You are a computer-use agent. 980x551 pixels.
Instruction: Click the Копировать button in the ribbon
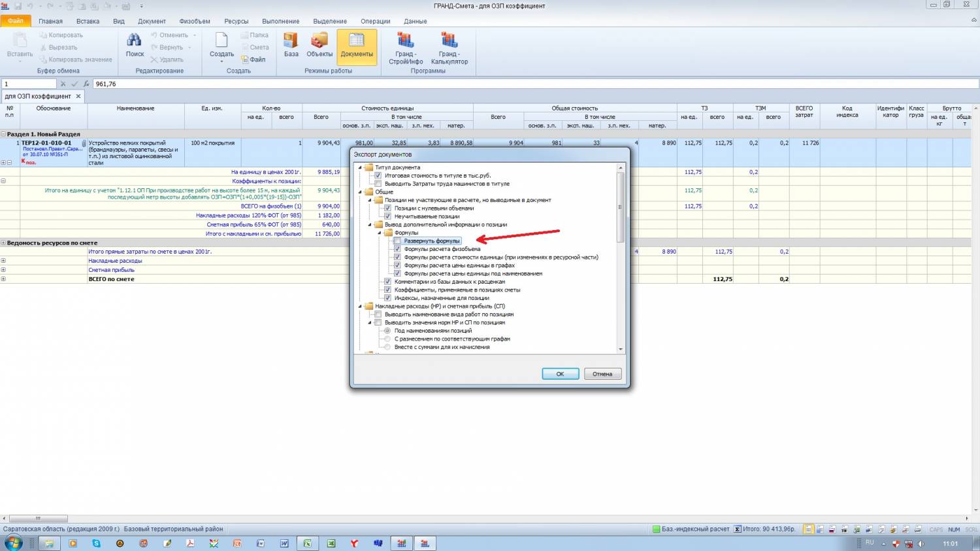tap(61, 35)
